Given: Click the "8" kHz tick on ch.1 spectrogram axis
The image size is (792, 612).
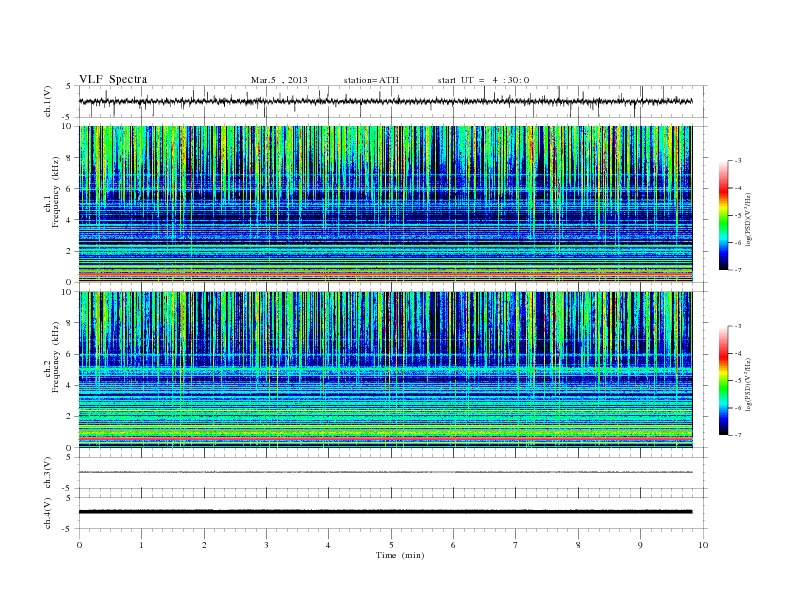Looking at the screenshot, I should click(x=69, y=158).
